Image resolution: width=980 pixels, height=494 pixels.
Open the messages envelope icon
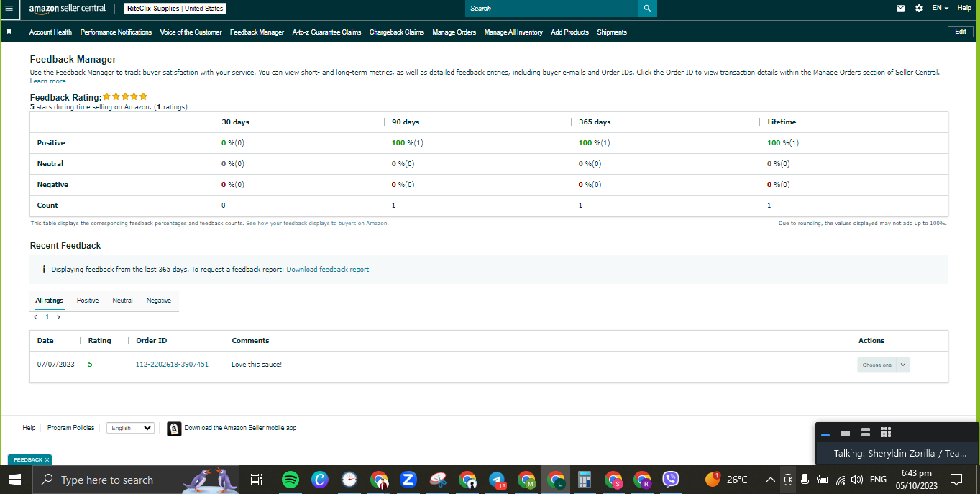[900, 9]
